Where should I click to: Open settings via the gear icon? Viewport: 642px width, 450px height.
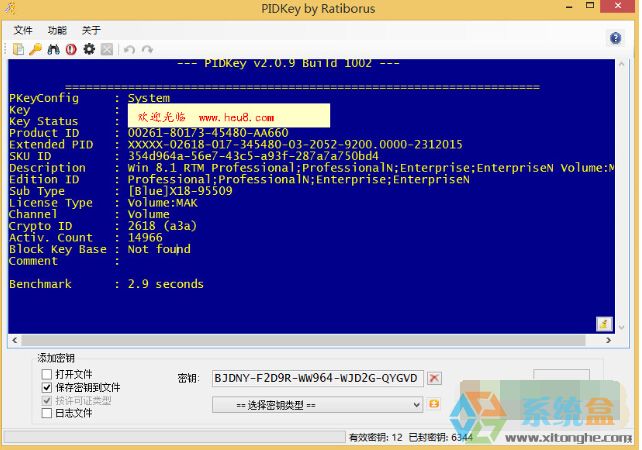89,50
